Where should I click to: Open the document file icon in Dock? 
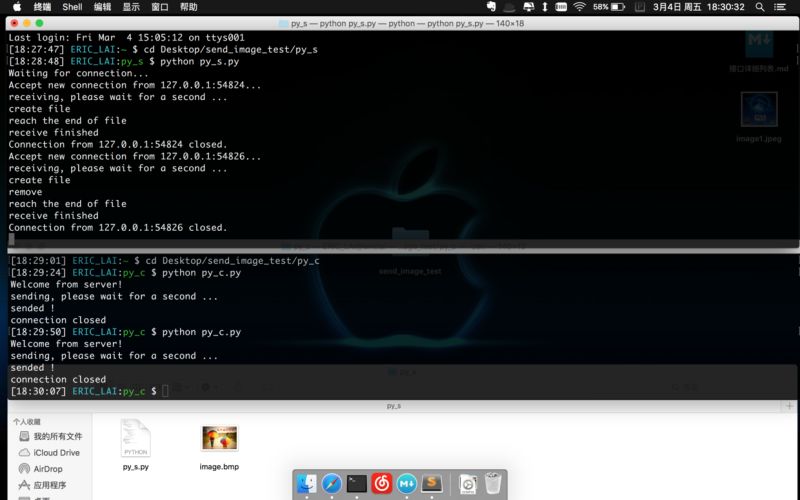(x=467, y=484)
